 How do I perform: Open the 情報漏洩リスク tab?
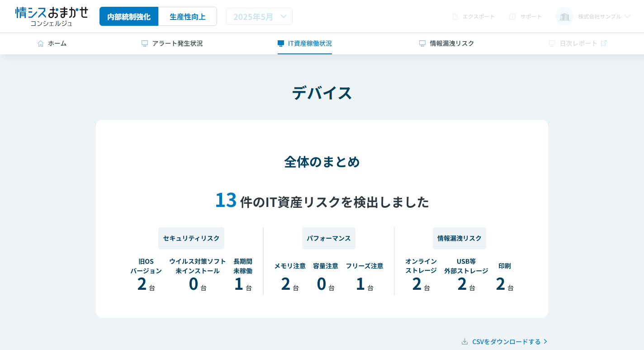click(x=452, y=43)
